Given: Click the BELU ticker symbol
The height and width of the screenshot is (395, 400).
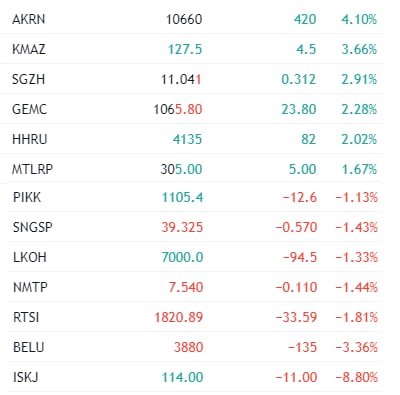Looking at the screenshot, I should (29, 347).
